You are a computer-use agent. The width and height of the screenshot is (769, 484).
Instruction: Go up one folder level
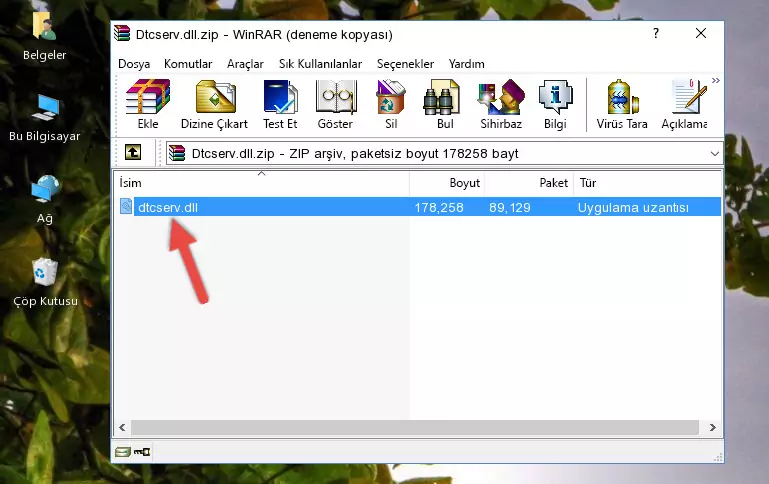click(x=133, y=153)
